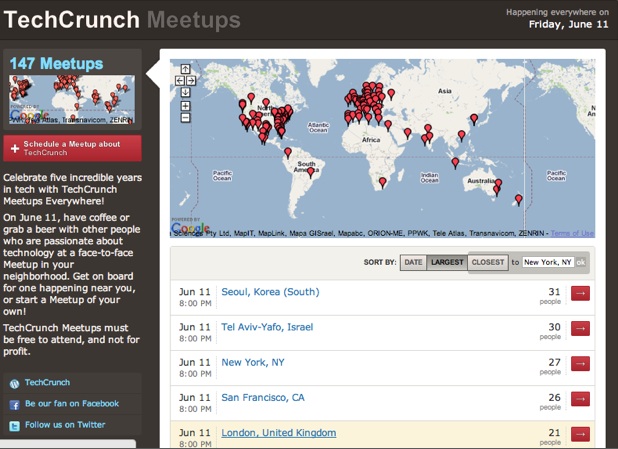
Task: Open the map Terms of Use link
Action: point(572,233)
